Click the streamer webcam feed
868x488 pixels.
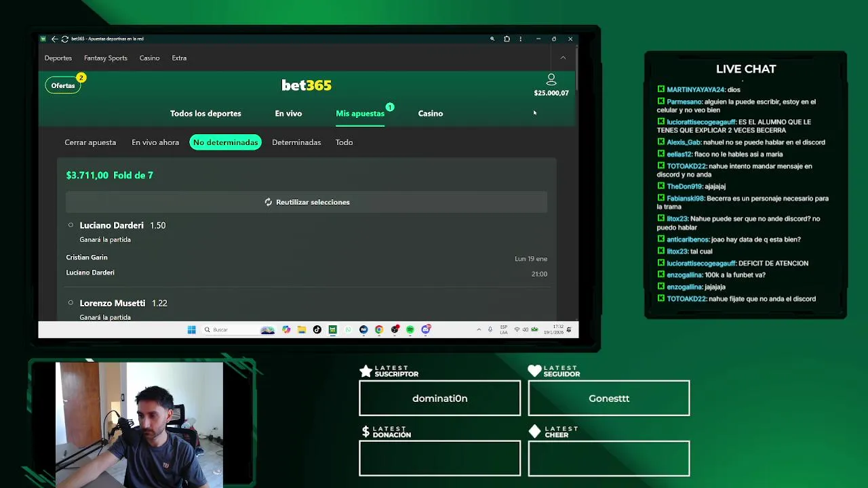tap(139, 424)
